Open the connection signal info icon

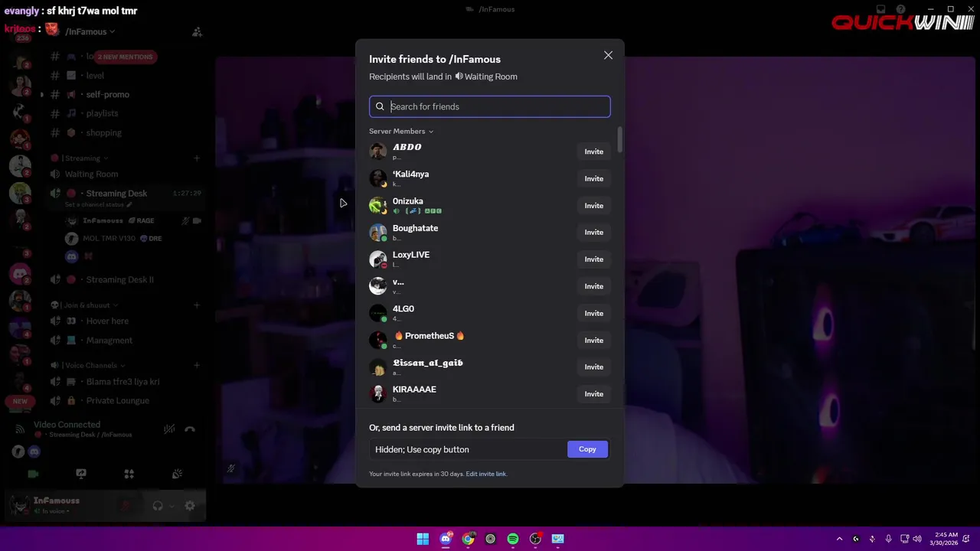click(20, 429)
